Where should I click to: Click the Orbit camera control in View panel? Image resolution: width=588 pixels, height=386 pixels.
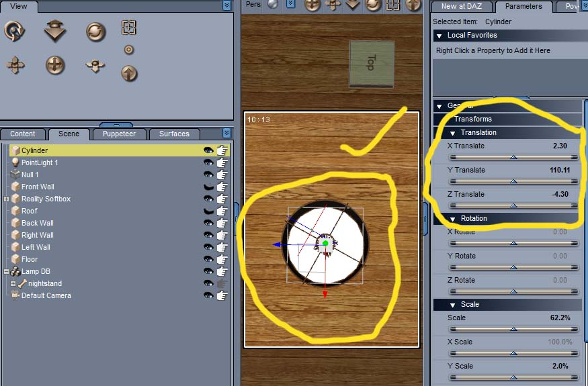pyautogui.click(x=14, y=30)
